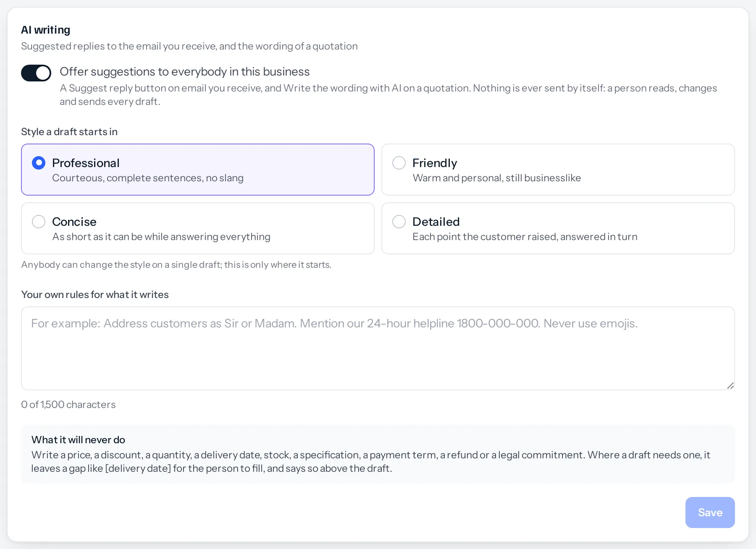Viewport: 756px width, 549px height.
Task: Toggle off Offer suggestions to everybody switch
Action: pyautogui.click(x=36, y=73)
